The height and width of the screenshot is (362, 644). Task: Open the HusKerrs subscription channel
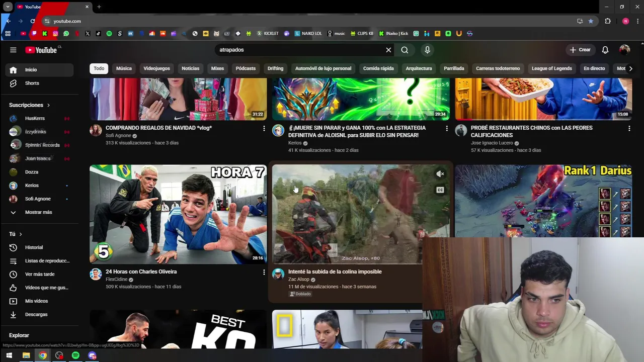(40, 118)
